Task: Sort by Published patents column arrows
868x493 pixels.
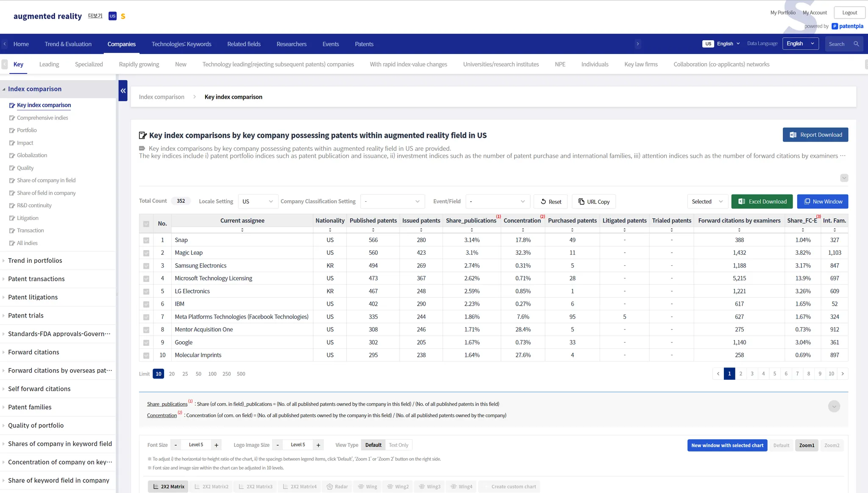Action: coord(373,230)
